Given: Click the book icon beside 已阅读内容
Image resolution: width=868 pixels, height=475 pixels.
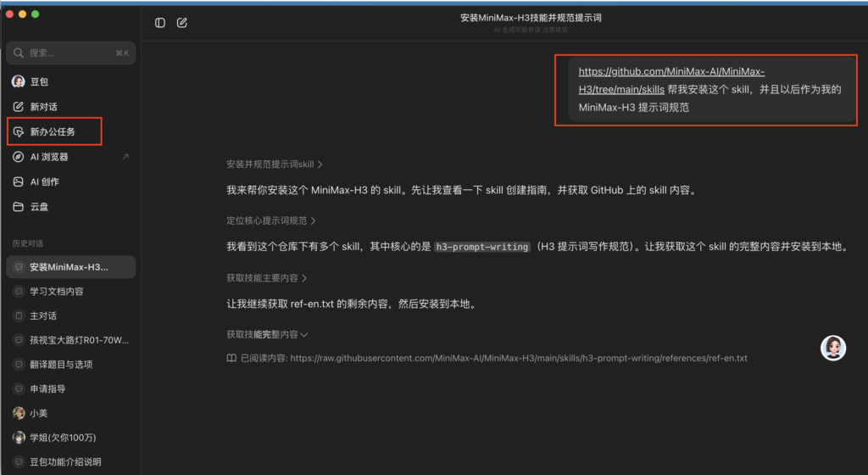Looking at the screenshot, I should pyautogui.click(x=231, y=358).
